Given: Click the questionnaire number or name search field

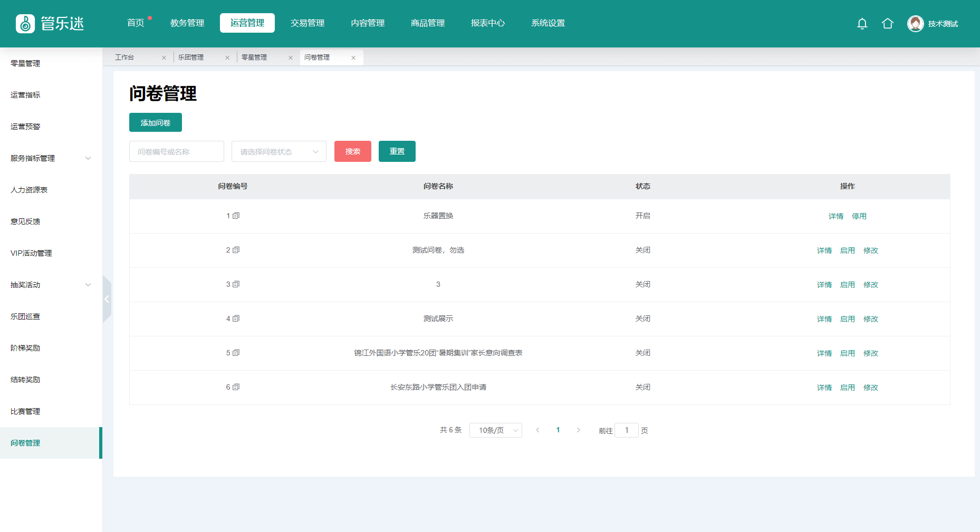Looking at the screenshot, I should click(x=176, y=152).
